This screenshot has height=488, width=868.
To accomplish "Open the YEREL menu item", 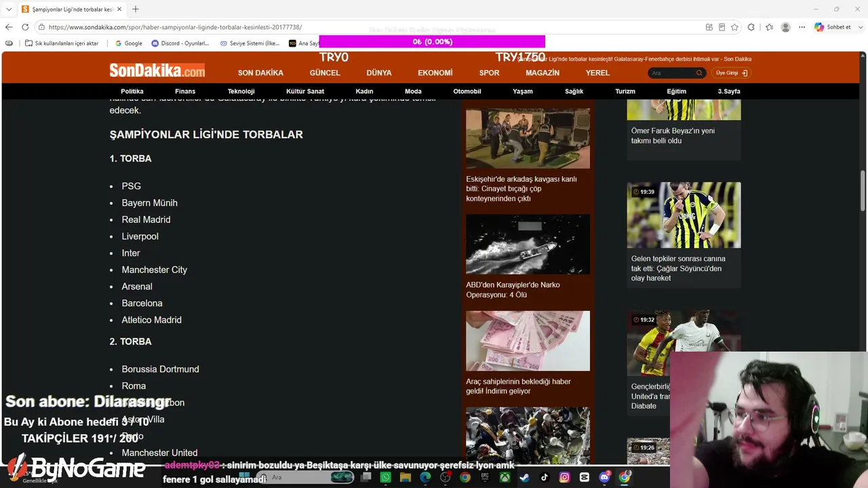I will tap(597, 73).
